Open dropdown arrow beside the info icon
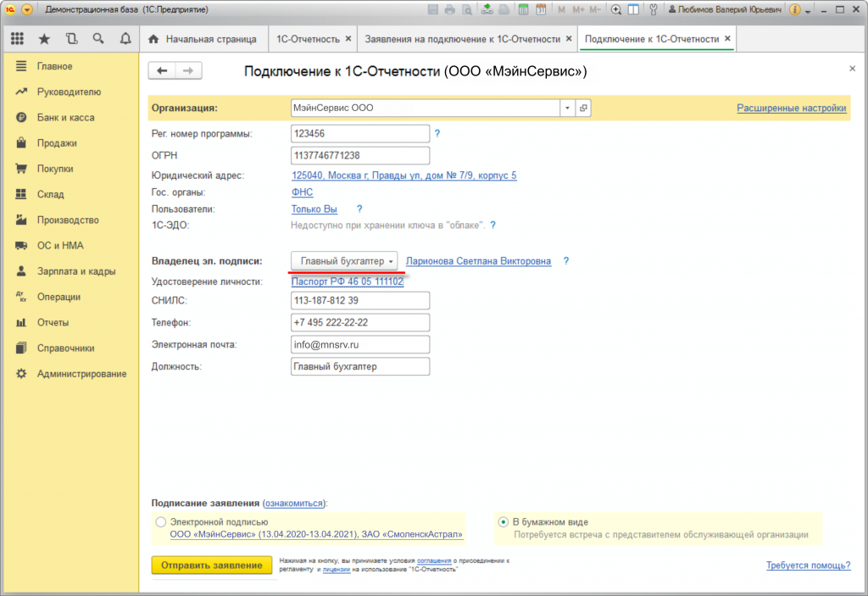 [808, 10]
